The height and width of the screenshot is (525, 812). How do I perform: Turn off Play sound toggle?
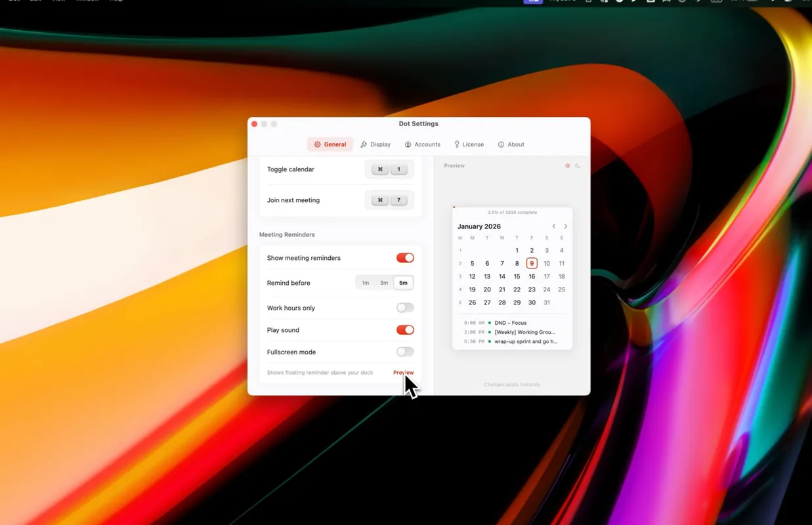tap(405, 330)
